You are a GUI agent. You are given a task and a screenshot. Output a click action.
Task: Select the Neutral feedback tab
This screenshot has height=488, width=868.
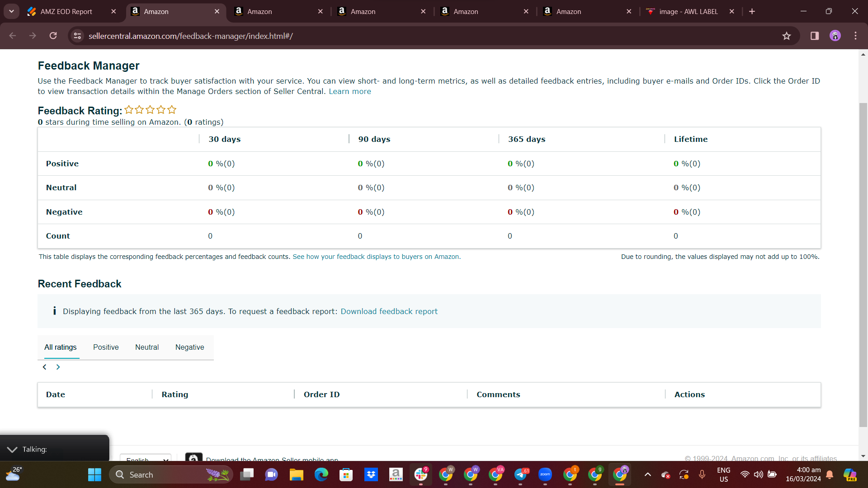(147, 347)
